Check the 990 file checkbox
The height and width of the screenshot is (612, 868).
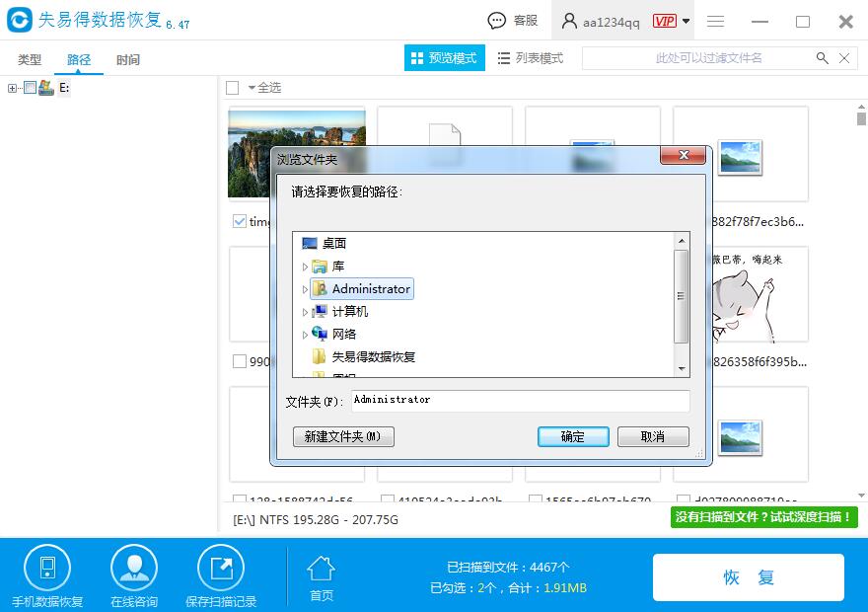[x=238, y=361]
